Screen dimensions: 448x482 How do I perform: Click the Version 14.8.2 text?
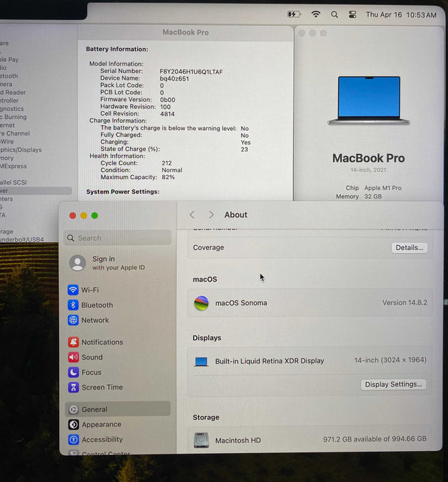coord(405,302)
